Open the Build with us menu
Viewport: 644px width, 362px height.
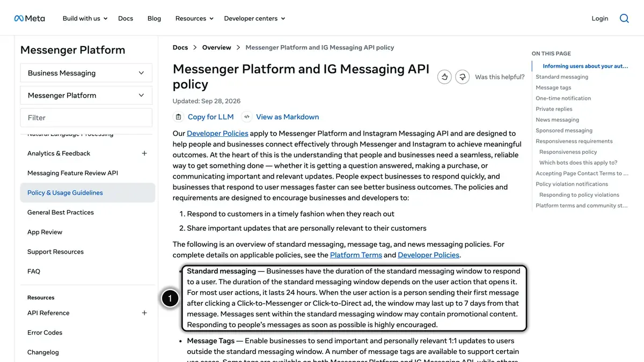click(85, 18)
